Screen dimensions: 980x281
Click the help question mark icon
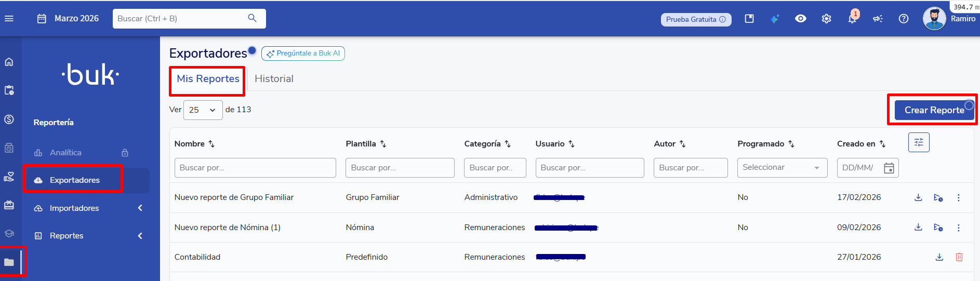[904, 19]
